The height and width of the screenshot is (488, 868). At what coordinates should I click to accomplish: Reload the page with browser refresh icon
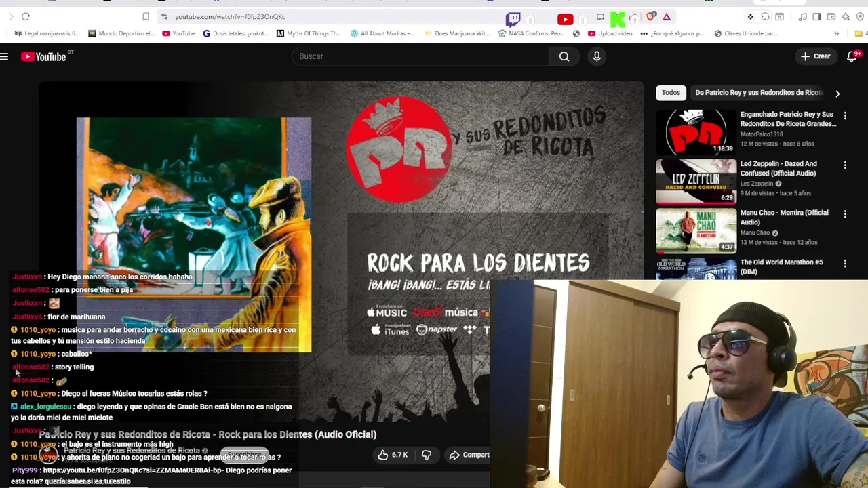26,16
